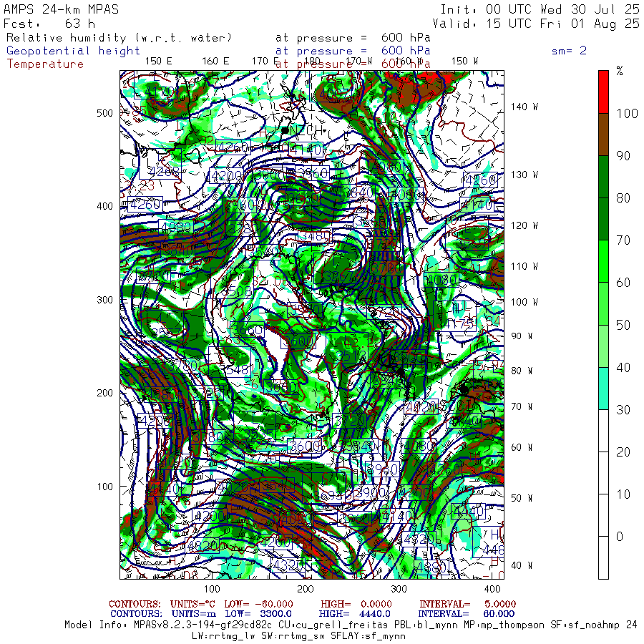Screen dimensions: 644x644
Task: Click the '120 W' longitude label
Action: click(524, 225)
